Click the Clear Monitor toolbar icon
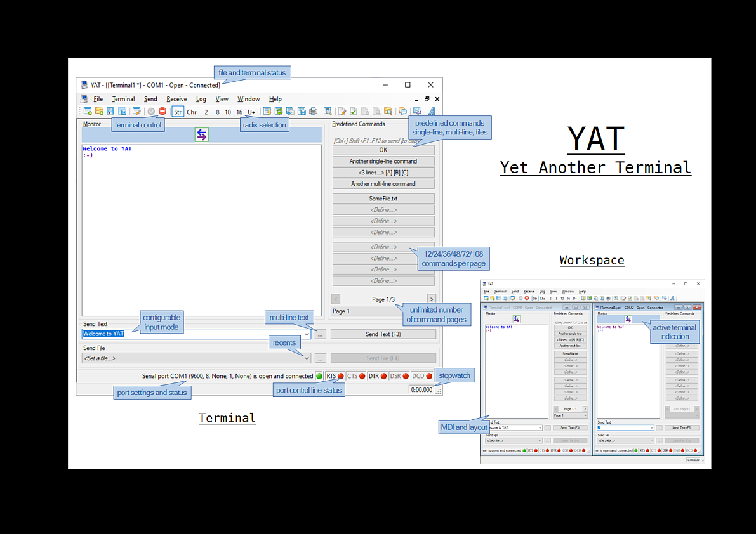 pyautogui.click(x=267, y=112)
